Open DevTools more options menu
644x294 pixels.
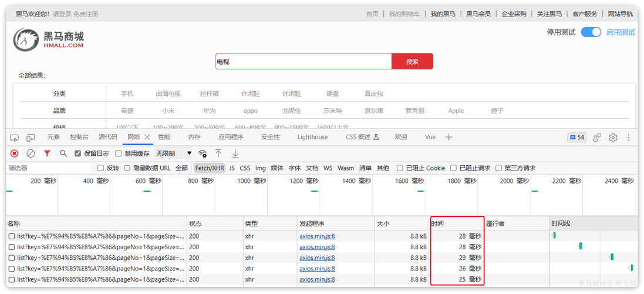(x=628, y=138)
